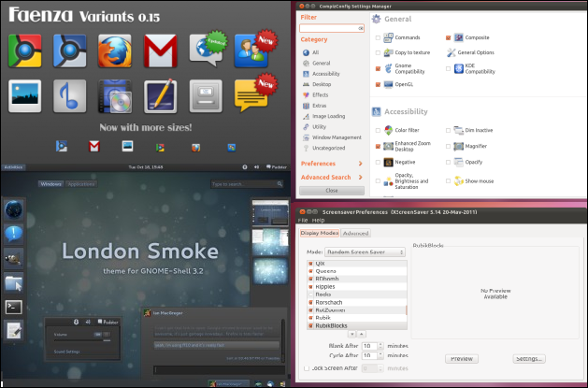Click the up arrow below screensaver list
The height and width of the screenshot is (388, 588).
tap(361, 334)
